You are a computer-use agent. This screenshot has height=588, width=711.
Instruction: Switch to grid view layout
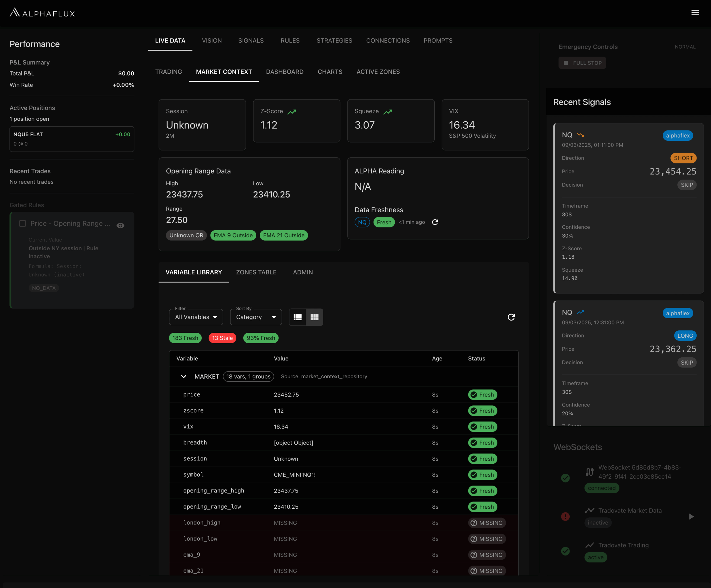pyautogui.click(x=314, y=317)
